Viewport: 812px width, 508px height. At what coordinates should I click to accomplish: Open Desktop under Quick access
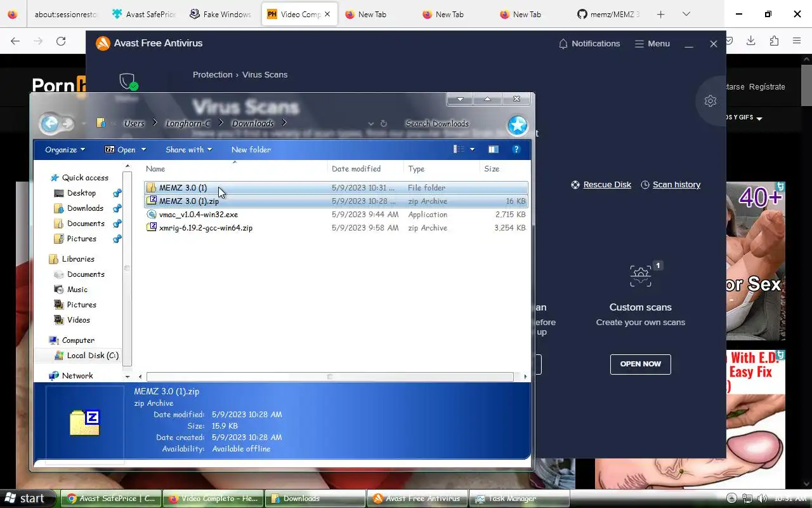coord(81,193)
